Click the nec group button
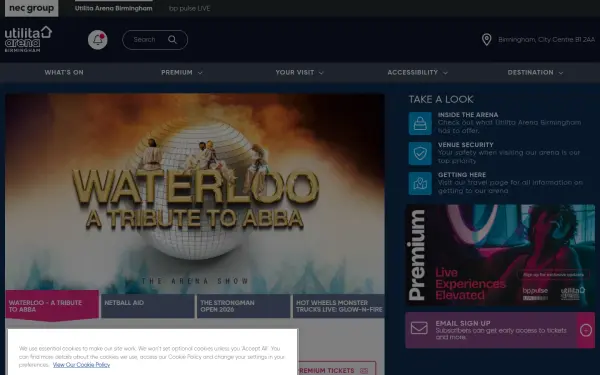This screenshot has width=600, height=375. pyautogui.click(x=31, y=8)
